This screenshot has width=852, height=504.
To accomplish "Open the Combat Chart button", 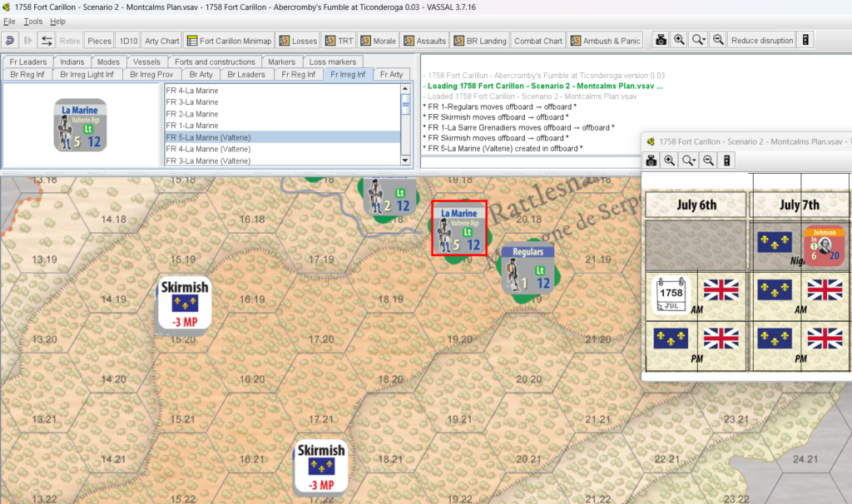I will (538, 41).
